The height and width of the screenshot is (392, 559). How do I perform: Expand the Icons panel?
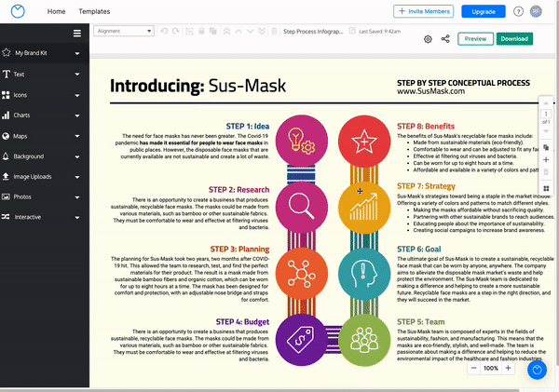[x=45, y=95]
